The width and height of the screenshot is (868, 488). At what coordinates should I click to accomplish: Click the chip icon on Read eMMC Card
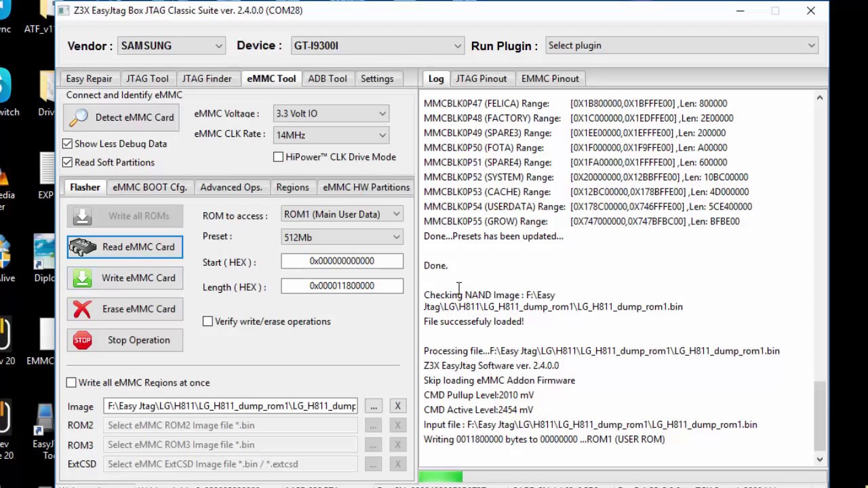point(83,247)
